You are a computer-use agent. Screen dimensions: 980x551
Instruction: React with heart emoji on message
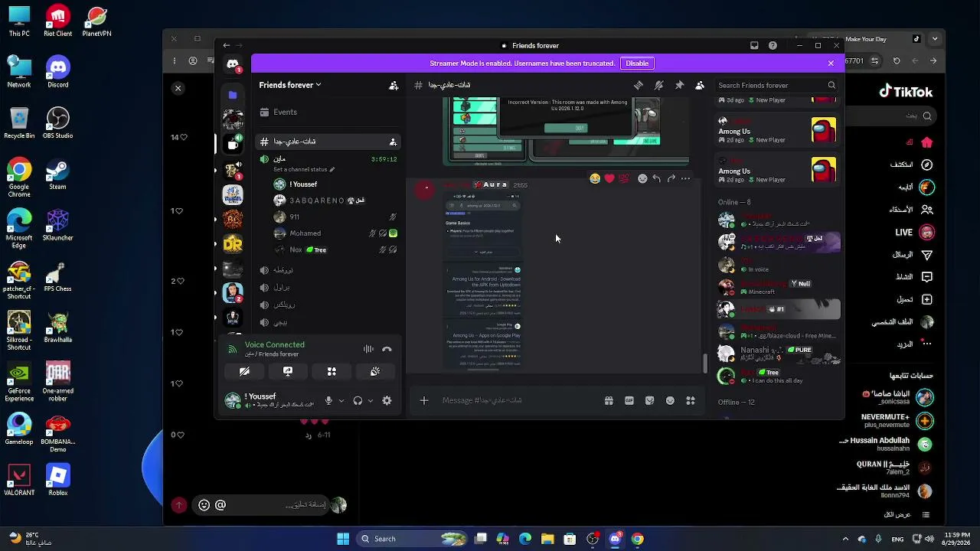click(x=609, y=178)
